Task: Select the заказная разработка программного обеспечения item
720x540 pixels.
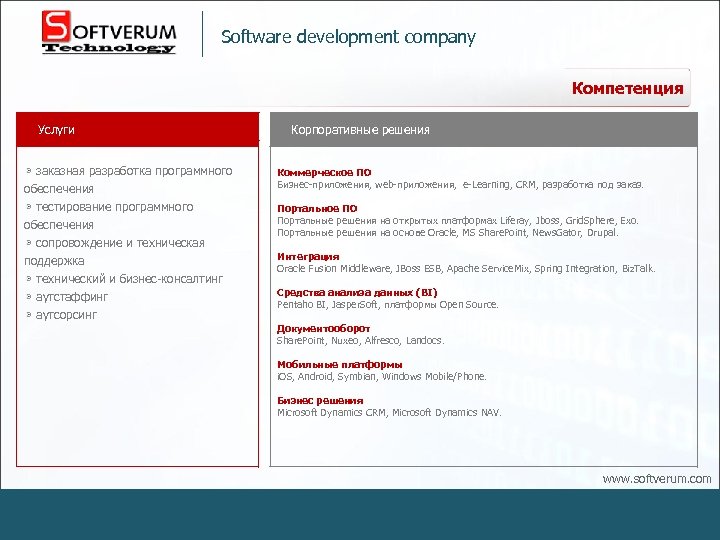Action: coord(129,180)
